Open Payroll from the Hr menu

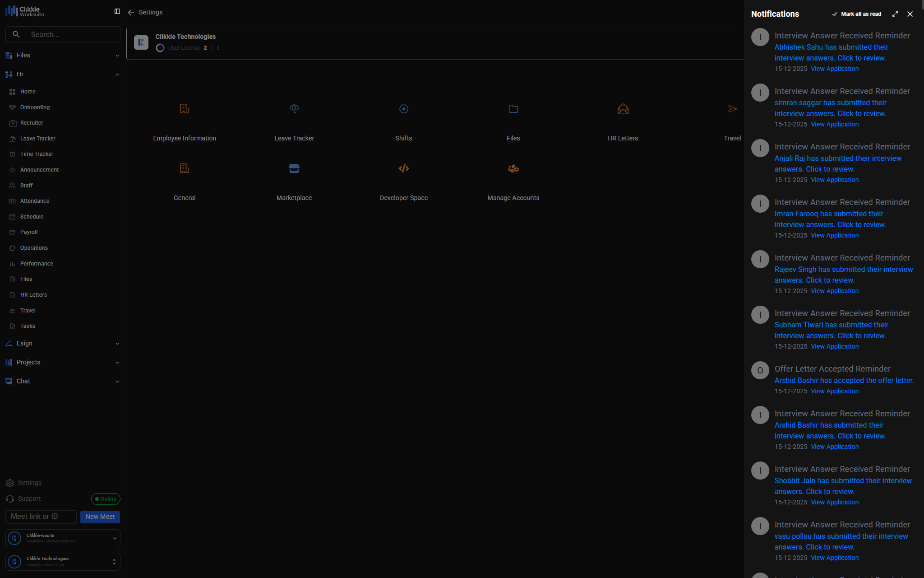(x=29, y=232)
